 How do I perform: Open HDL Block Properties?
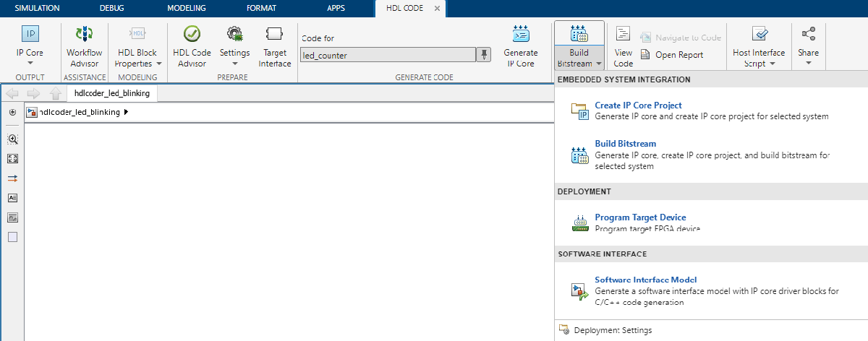(137, 46)
